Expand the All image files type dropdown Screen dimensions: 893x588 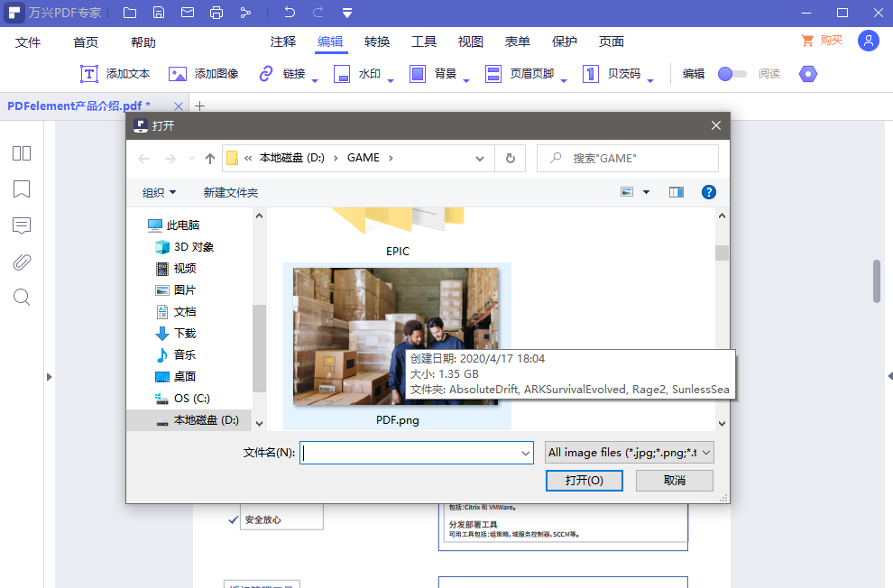point(705,452)
